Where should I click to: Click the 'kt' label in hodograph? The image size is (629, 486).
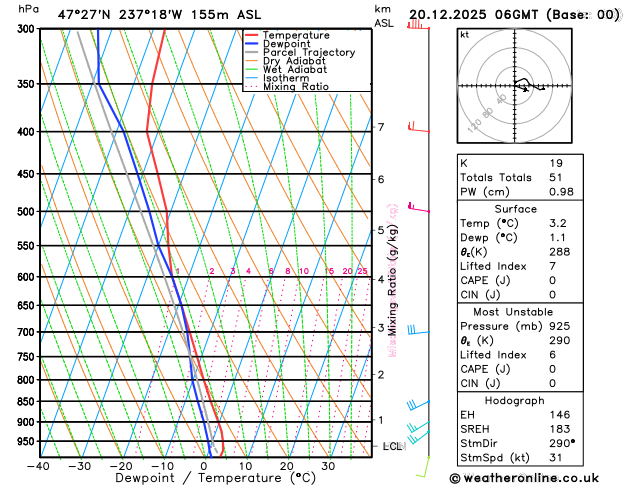click(465, 35)
